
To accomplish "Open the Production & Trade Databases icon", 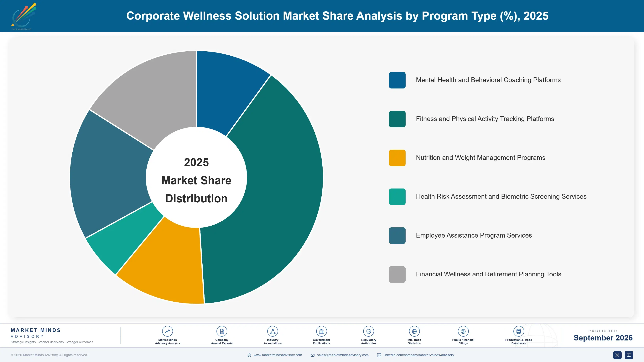I will tap(518, 331).
